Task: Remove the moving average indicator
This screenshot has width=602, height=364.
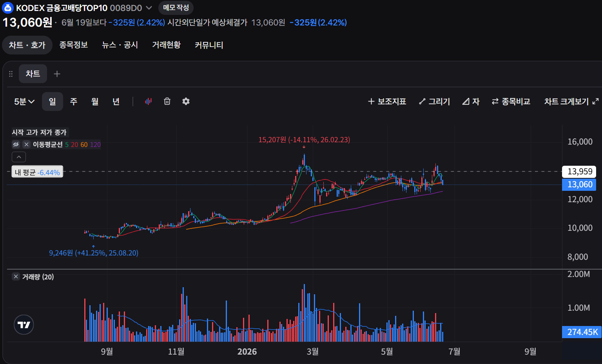Action: (x=27, y=145)
